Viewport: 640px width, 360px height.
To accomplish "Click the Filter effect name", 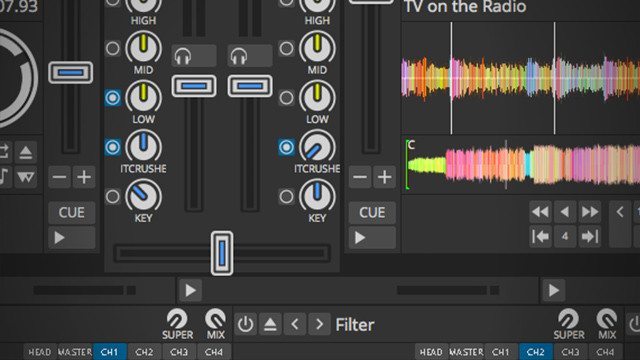I will [355, 325].
